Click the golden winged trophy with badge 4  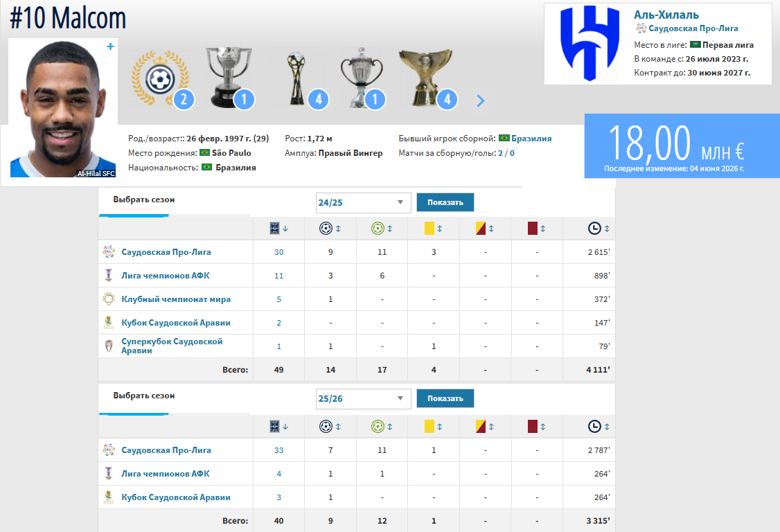(426, 78)
